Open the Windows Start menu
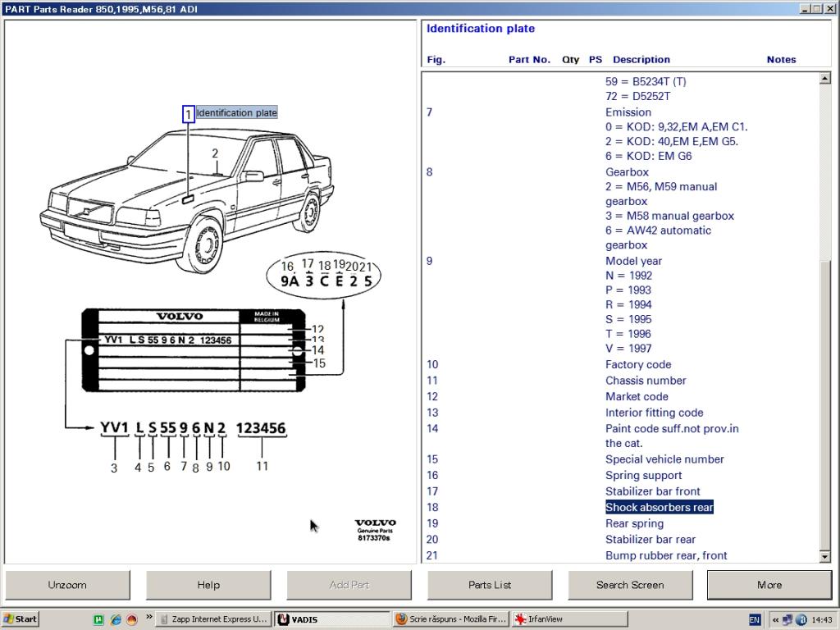 (21, 619)
